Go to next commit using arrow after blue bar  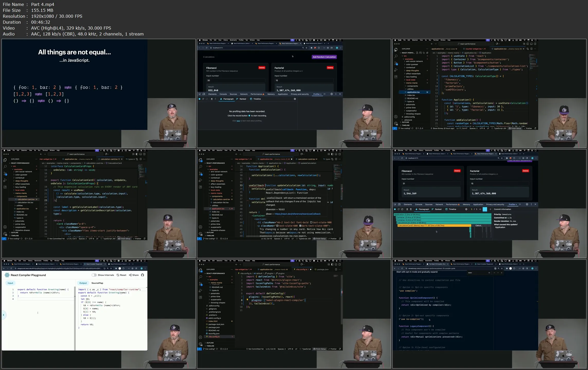tap(490, 209)
